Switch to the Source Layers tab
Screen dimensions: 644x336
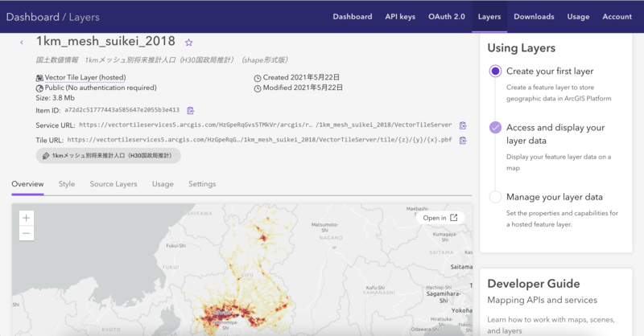(x=114, y=184)
